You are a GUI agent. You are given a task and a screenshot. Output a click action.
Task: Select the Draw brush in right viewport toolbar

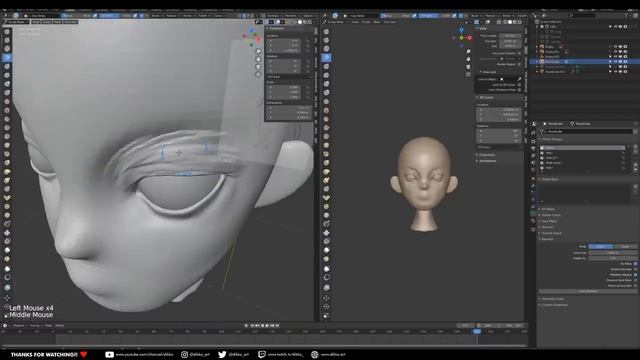[326, 31]
